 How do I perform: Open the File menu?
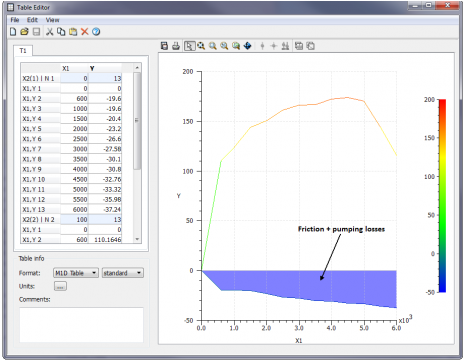15,20
